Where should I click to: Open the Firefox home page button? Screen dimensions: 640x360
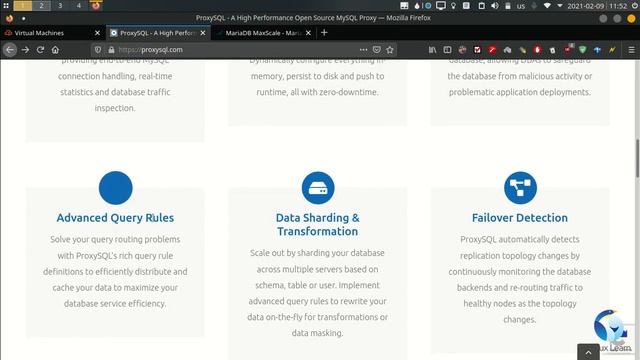click(55, 50)
